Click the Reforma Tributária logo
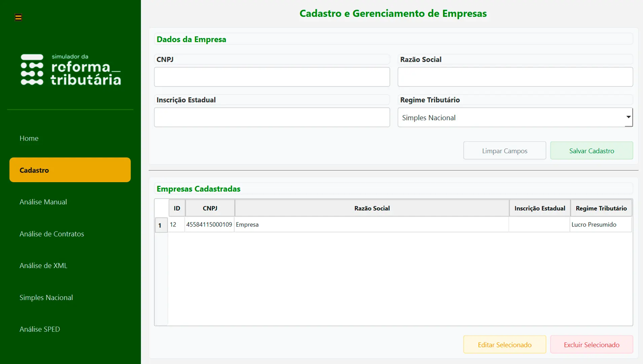 click(x=70, y=70)
